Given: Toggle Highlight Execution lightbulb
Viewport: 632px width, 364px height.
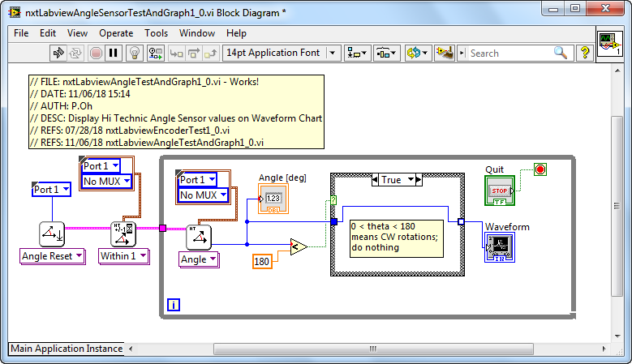Looking at the screenshot, I should [135, 54].
